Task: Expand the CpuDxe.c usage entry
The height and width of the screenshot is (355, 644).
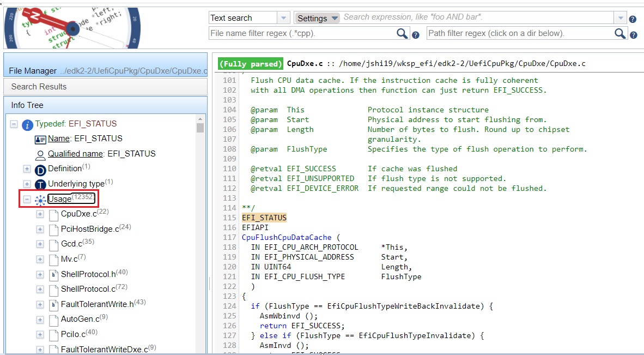Action: [x=40, y=214]
